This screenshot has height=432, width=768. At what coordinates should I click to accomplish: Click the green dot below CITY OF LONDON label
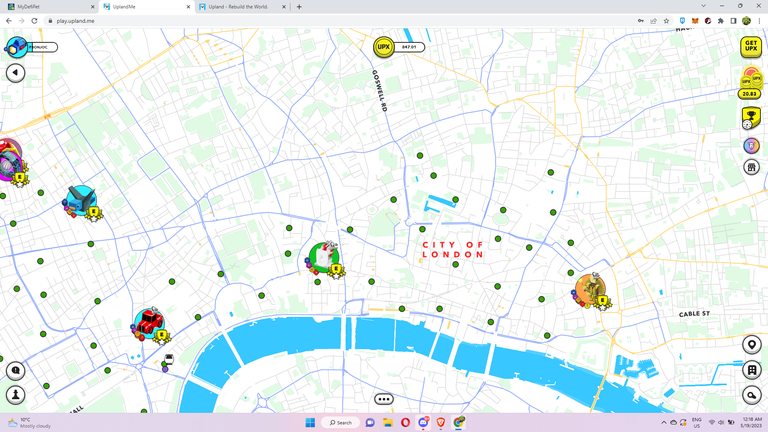coord(456,264)
